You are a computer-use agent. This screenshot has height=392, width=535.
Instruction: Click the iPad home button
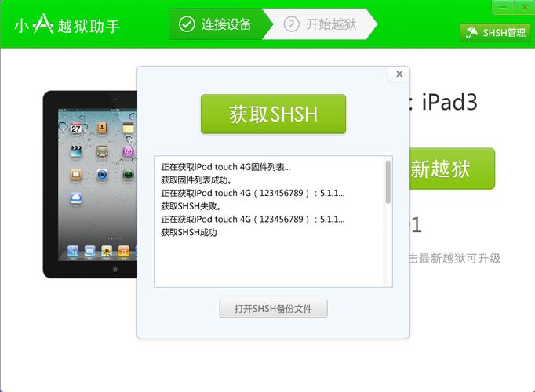click(115, 269)
